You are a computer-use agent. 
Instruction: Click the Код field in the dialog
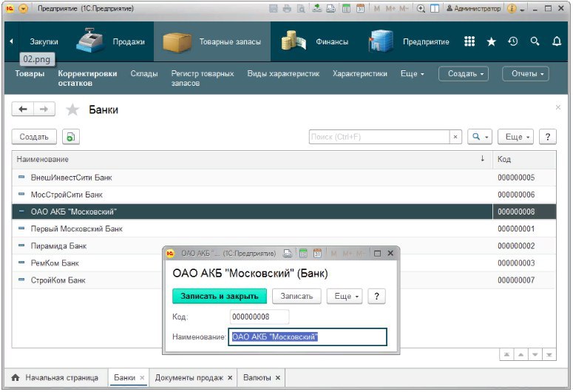point(260,317)
